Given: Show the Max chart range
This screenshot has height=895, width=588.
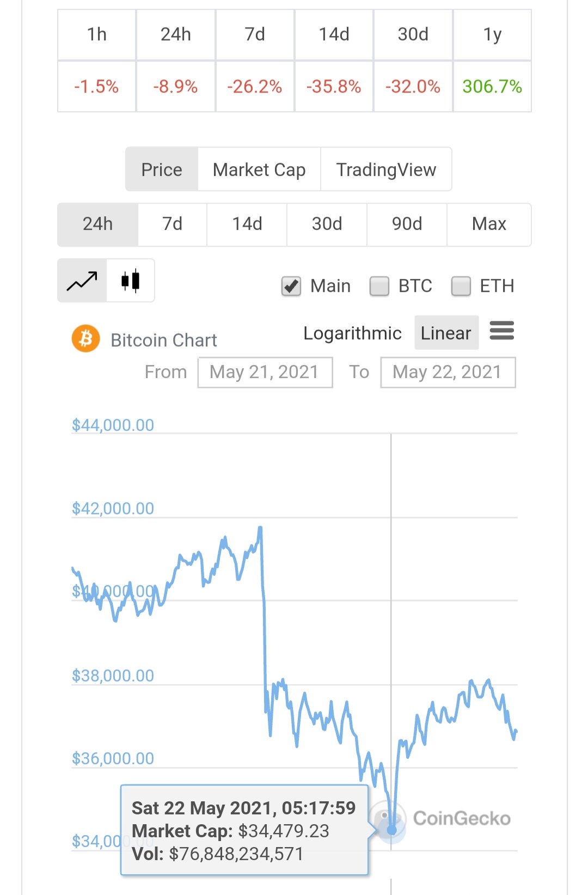Looking at the screenshot, I should 489,224.
